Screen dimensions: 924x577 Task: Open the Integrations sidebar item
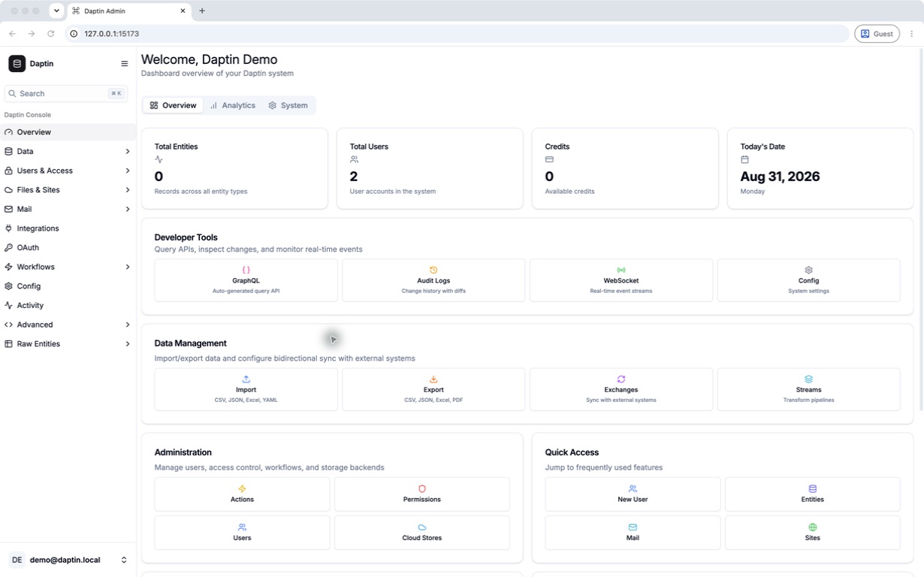(x=68, y=228)
